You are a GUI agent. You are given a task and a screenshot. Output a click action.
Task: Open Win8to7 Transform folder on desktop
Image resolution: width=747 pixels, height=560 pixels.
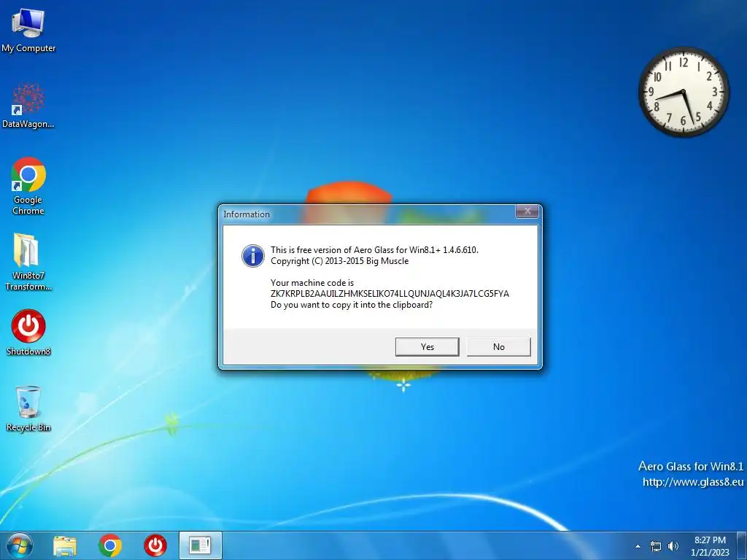(28, 262)
